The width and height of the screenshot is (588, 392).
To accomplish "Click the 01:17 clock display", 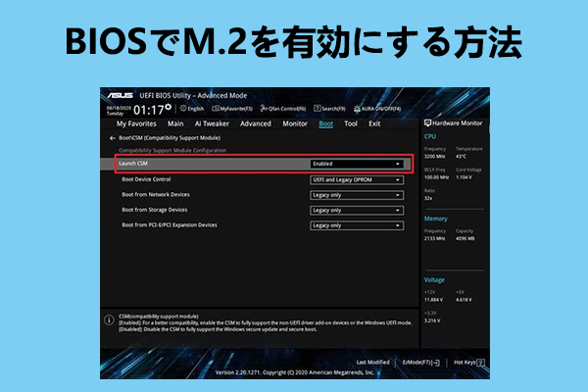I will [x=149, y=111].
